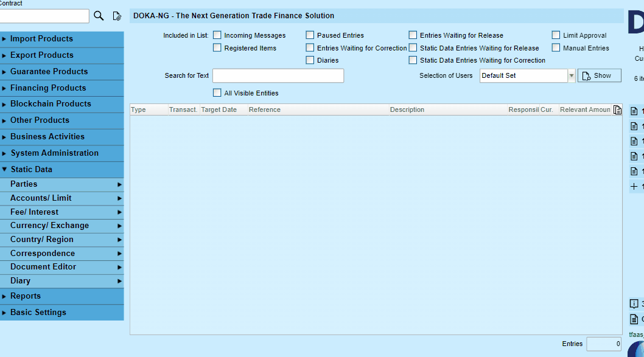Click the copy list icon in table header

pos(617,109)
